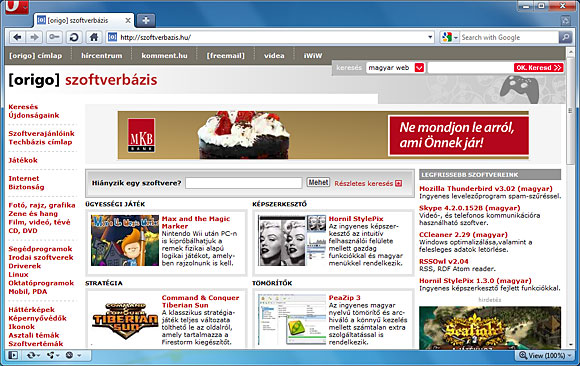Open the password wand key icon
This screenshot has height=366, width=580.
54,37
